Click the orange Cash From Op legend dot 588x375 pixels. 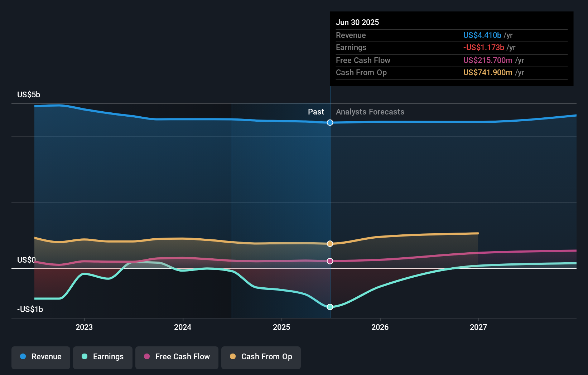click(232, 357)
